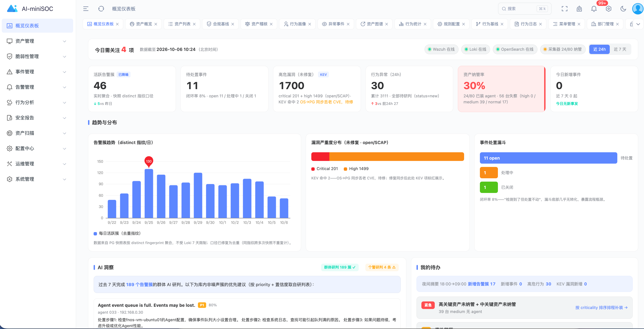This screenshot has width=644, height=329.
Task: Expand the 脆弱性管理 sidebar menu
Action: point(37,56)
